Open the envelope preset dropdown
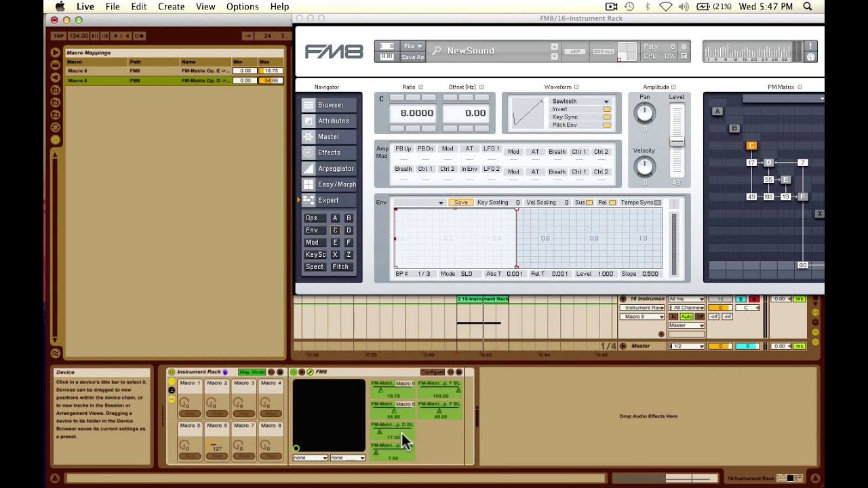This screenshot has height=488, width=868. pos(420,203)
